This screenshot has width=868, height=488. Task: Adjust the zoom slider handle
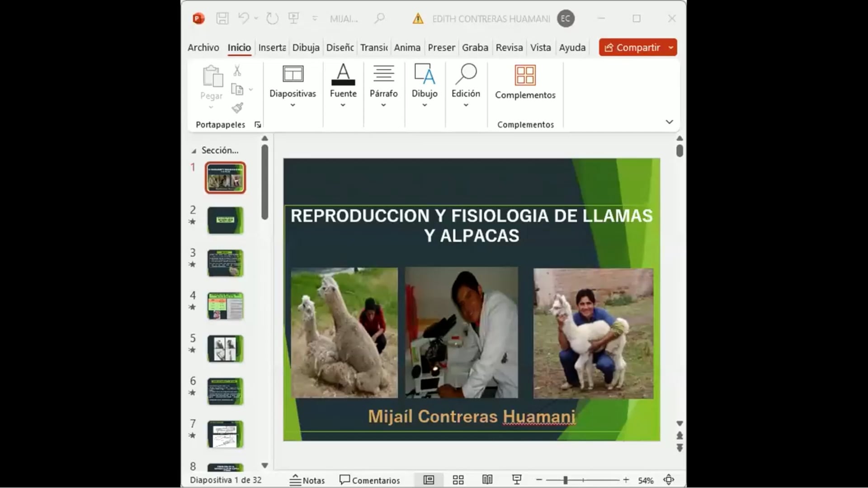[565, 480]
